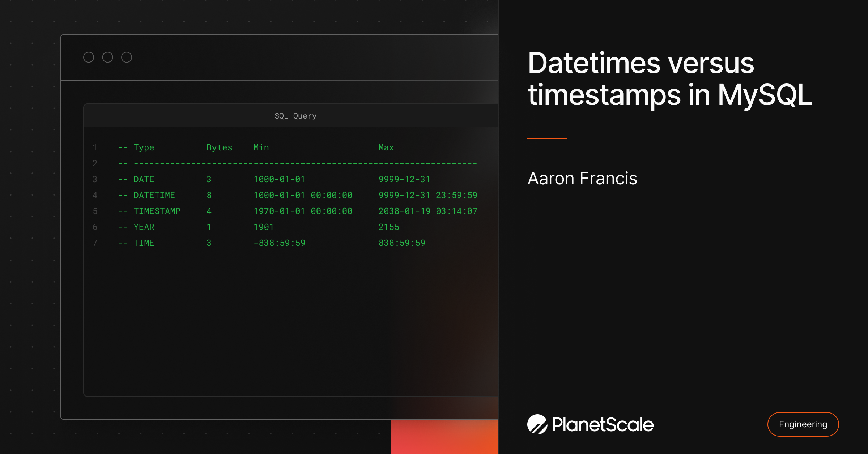Viewport: 868px width, 454px height.
Task: Select the SQL Query tab title
Action: click(295, 116)
